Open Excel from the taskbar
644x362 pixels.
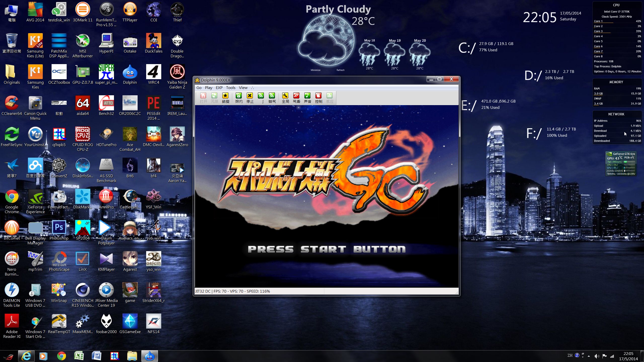79,356
